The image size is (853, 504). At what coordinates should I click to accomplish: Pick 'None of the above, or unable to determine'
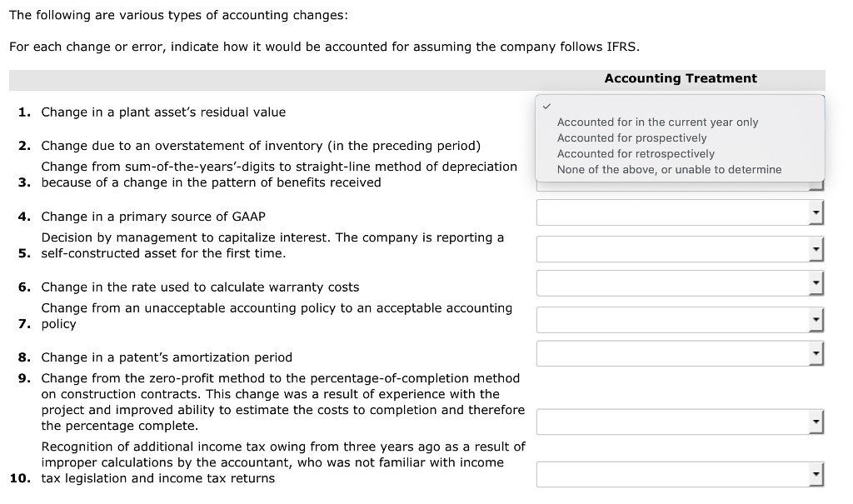click(x=669, y=169)
